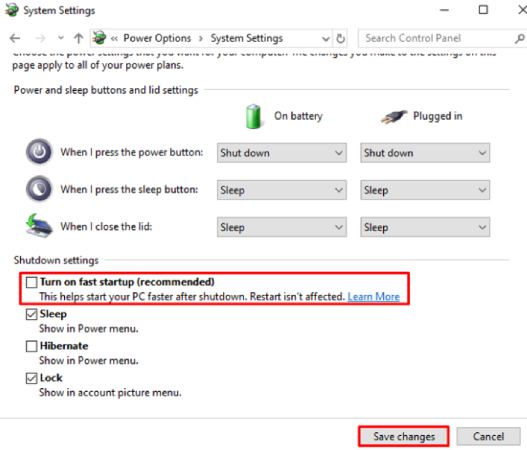Click 'When I close the lid:' label
Screen dimensions: 527x450
click(106, 227)
